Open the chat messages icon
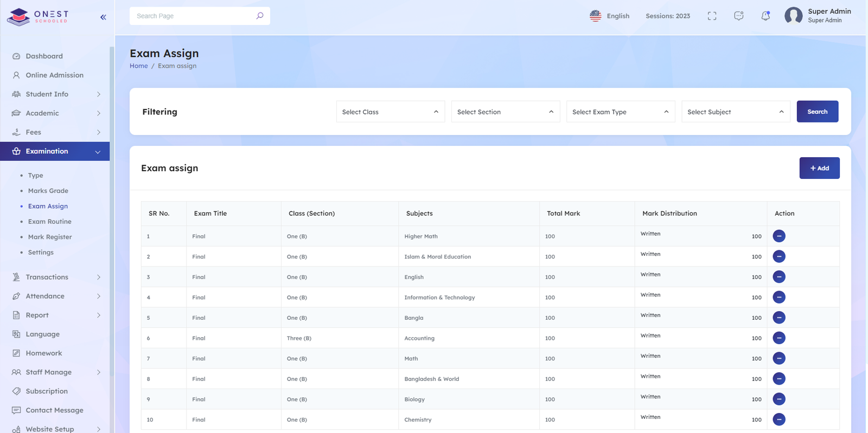The image size is (868, 433). pyautogui.click(x=739, y=16)
